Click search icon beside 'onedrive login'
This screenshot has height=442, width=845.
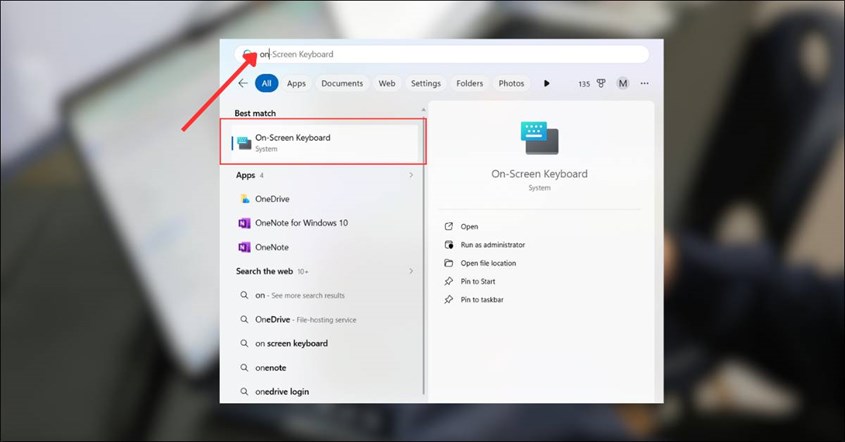pos(244,391)
